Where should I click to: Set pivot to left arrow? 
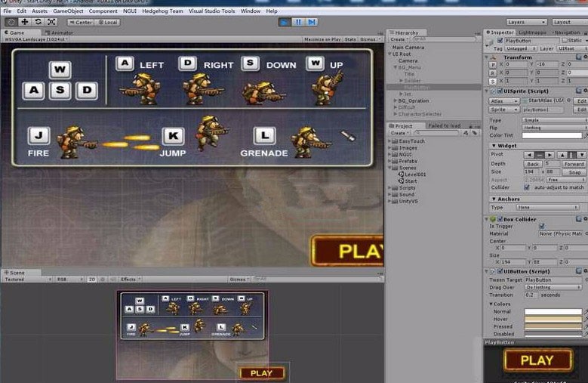pyautogui.click(x=529, y=155)
